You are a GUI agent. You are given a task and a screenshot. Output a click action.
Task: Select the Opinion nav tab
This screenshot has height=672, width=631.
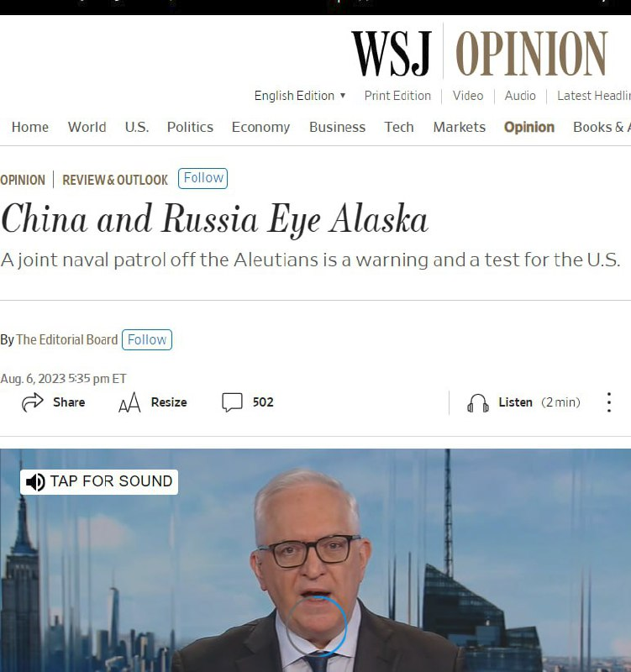point(529,128)
